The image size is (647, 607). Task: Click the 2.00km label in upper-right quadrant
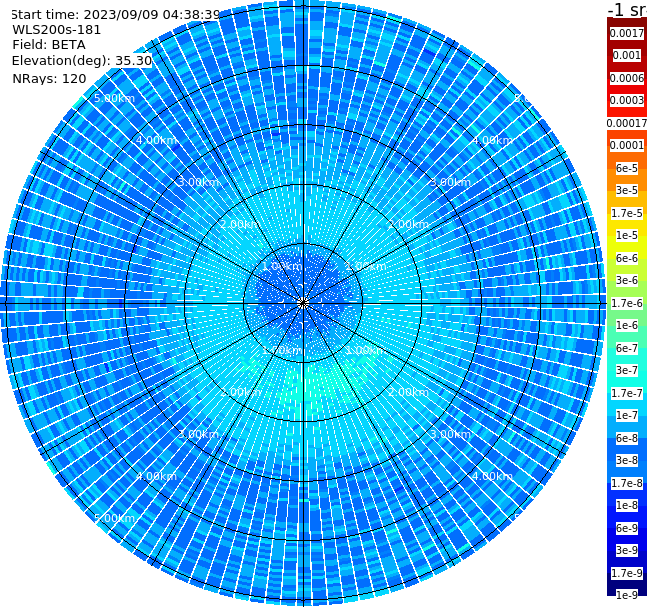[408, 224]
